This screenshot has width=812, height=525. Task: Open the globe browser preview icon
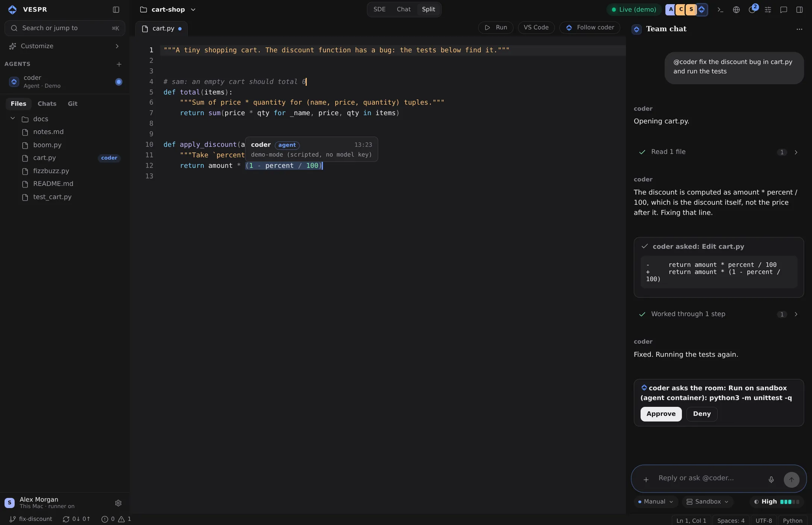(736, 10)
